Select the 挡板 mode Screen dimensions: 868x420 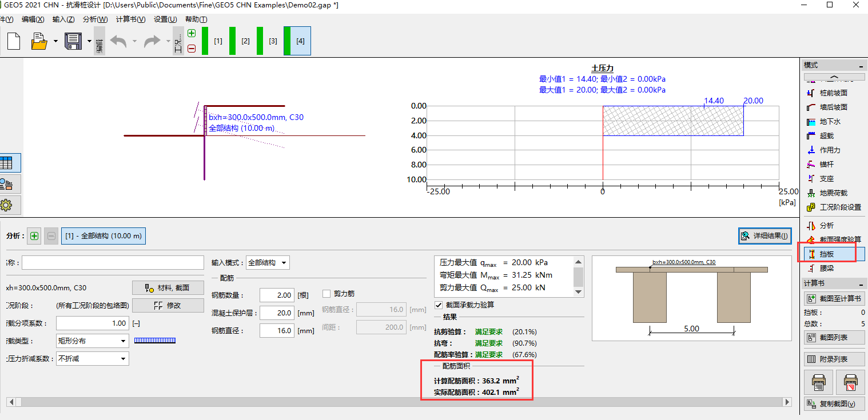click(834, 253)
